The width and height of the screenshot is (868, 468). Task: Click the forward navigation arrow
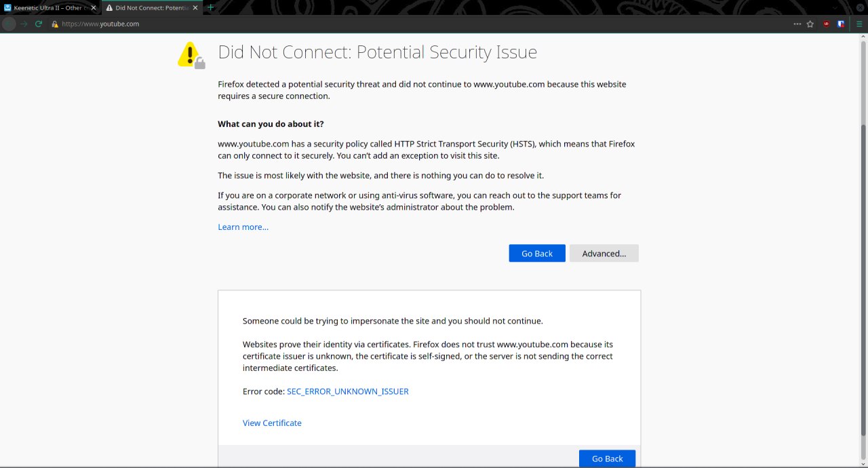tap(24, 24)
